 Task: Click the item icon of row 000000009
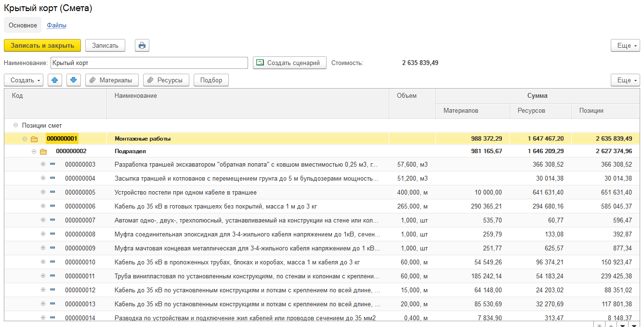pyautogui.click(x=53, y=248)
